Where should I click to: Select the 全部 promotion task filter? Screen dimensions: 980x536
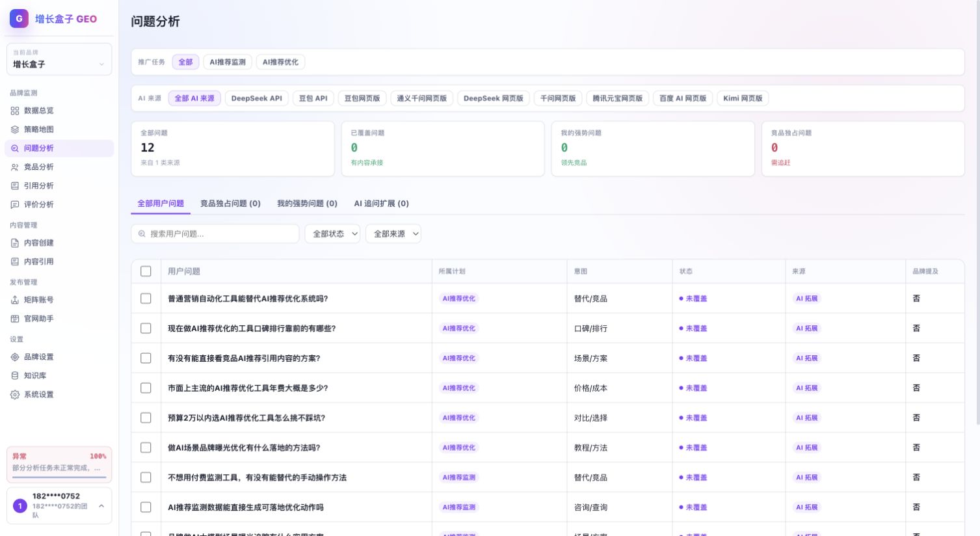point(185,62)
